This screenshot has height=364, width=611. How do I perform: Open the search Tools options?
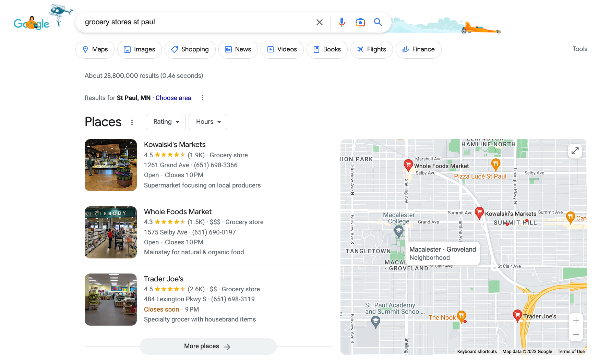pos(580,49)
